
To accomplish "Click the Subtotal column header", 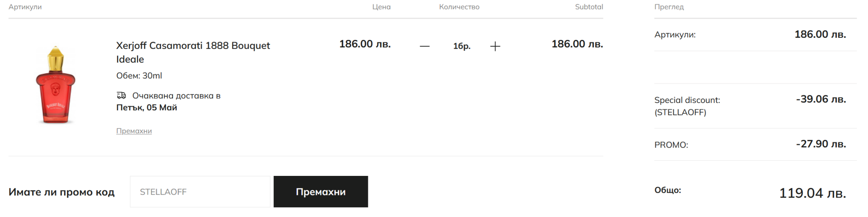I will point(589,7).
